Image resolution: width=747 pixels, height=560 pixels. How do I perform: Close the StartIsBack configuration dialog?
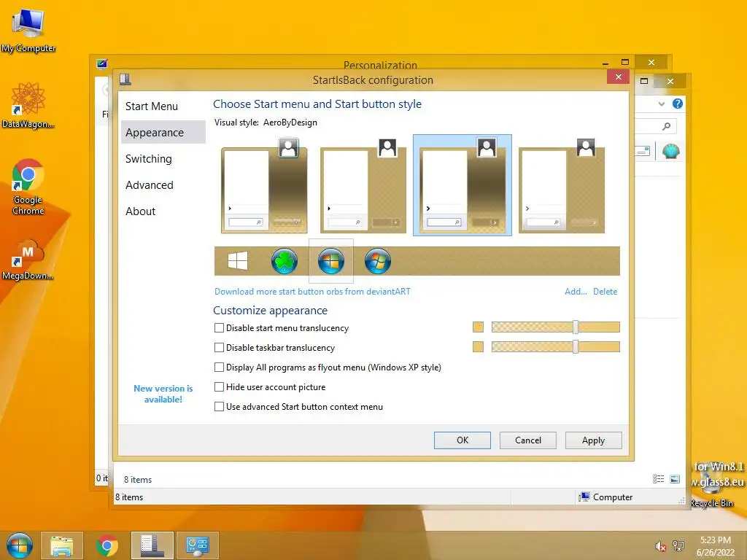(619, 77)
